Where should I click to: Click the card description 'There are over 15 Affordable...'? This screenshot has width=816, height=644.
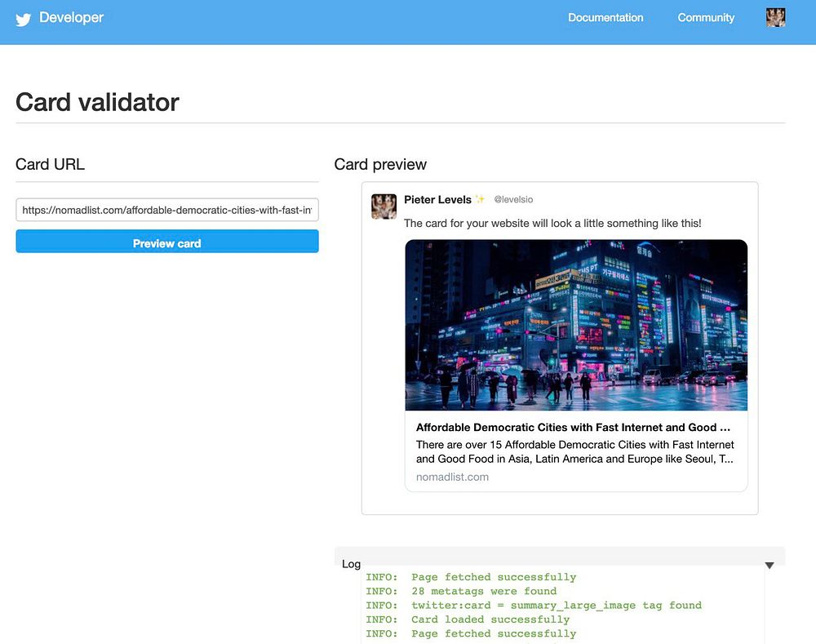(x=574, y=452)
